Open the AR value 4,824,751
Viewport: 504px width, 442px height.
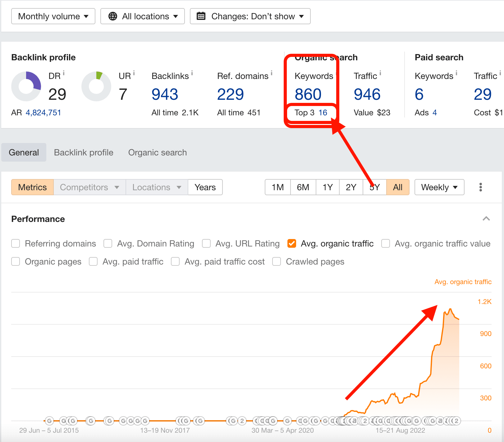[43, 113]
